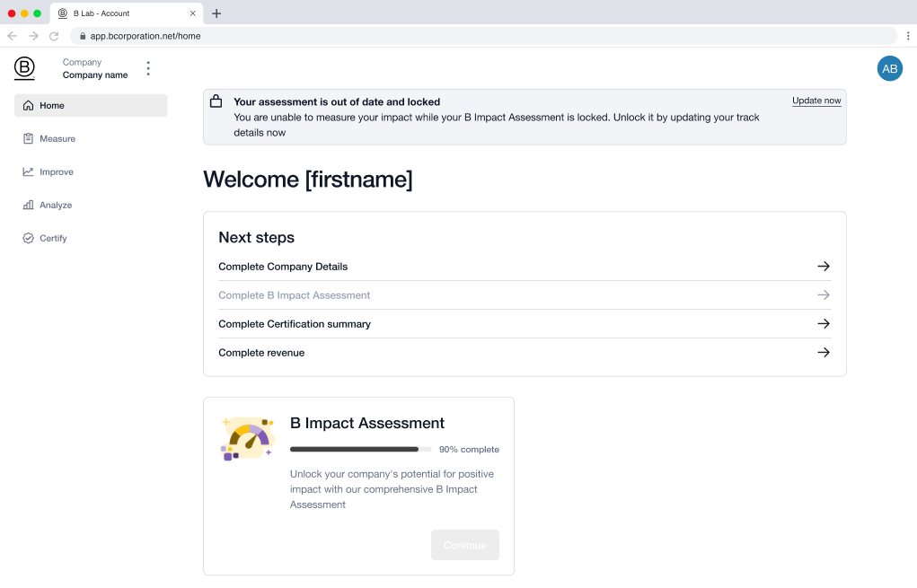The width and height of the screenshot is (917, 588).
Task: Click the Measure clipboard icon
Action: [28, 138]
